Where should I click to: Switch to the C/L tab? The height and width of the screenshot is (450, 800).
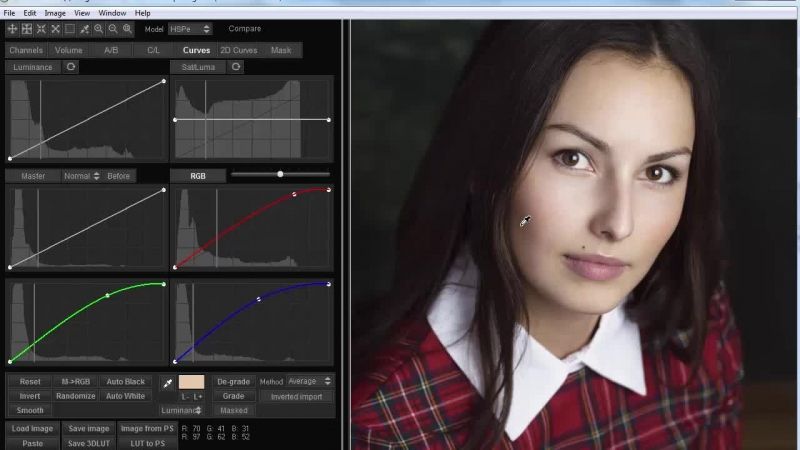(153, 50)
